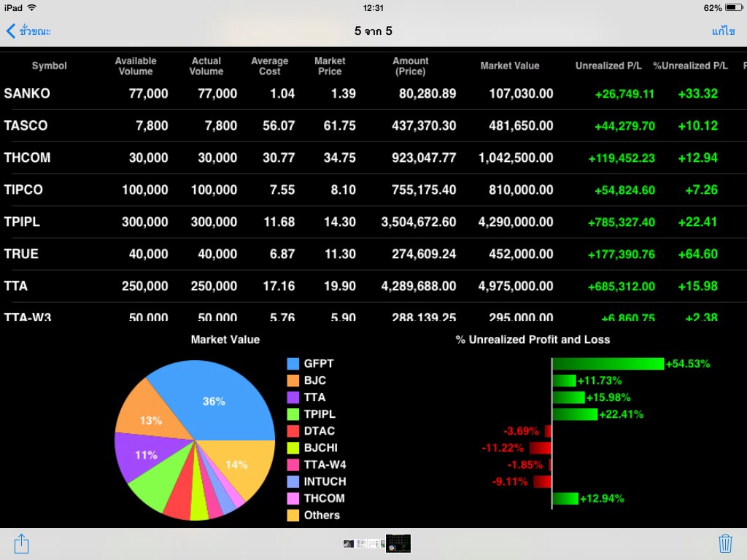Screen dimensions: 747x560
Task: Click the BJC orange legend swatch
Action: click(293, 381)
